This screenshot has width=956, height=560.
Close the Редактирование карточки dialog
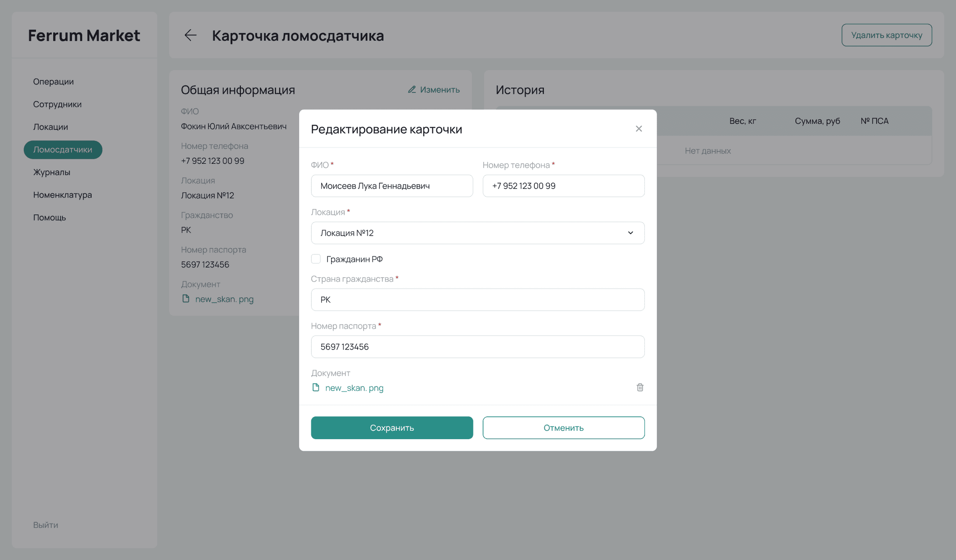[x=639, y=129]
